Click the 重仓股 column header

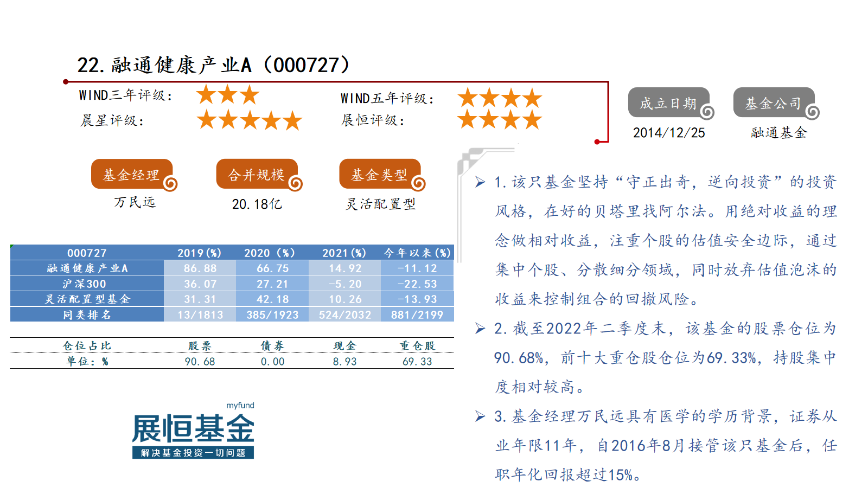point(417,346)
